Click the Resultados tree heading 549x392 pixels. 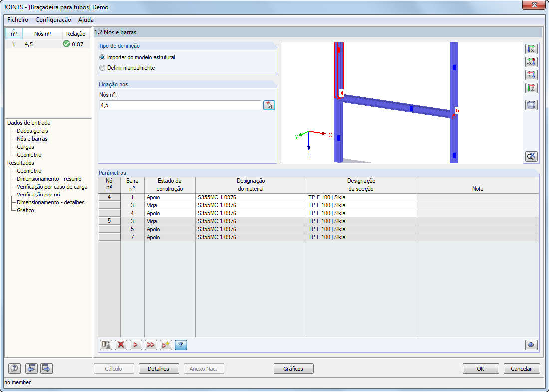pyautogui.click(x=21, y=163)
